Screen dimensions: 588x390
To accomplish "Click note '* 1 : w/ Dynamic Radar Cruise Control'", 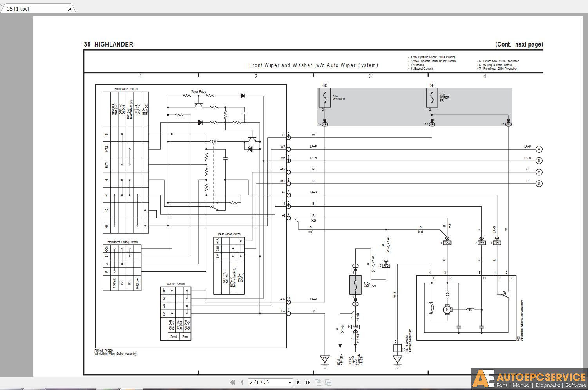I will pyautogui.click(x=431, y=57).
